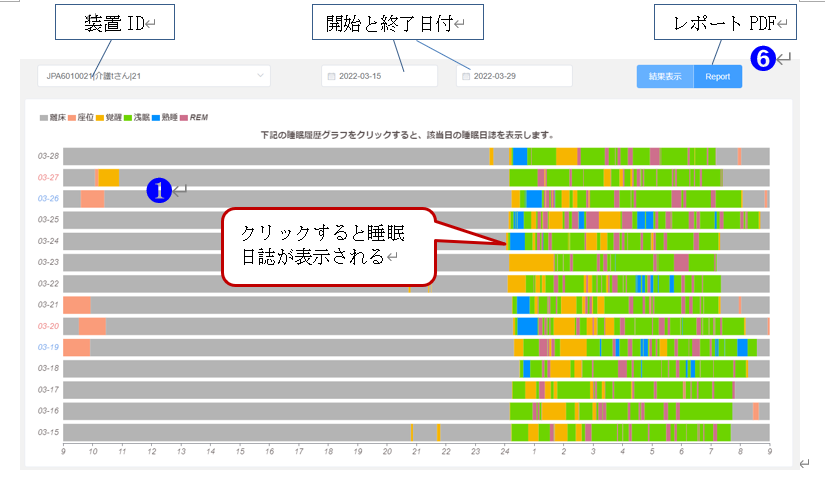
Task: Expand device selector using its chevron arrow
Action: point(261,76)
